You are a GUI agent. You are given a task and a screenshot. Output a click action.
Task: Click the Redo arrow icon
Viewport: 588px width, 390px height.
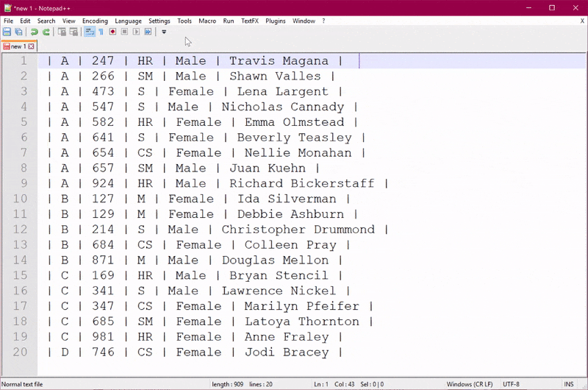click(x=46, y=32)
